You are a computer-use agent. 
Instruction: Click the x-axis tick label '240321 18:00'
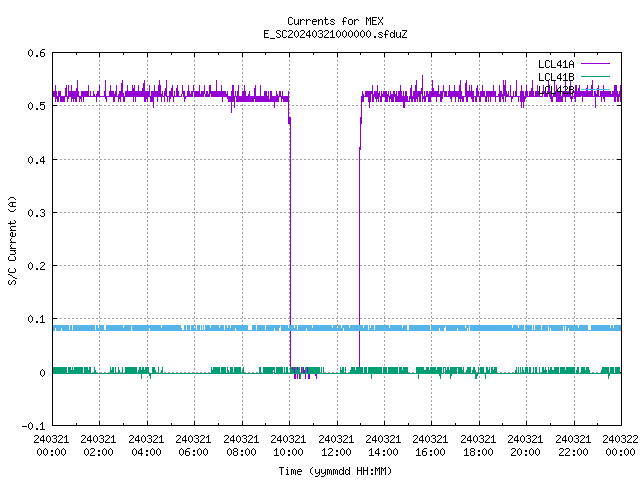click(478, 446)
